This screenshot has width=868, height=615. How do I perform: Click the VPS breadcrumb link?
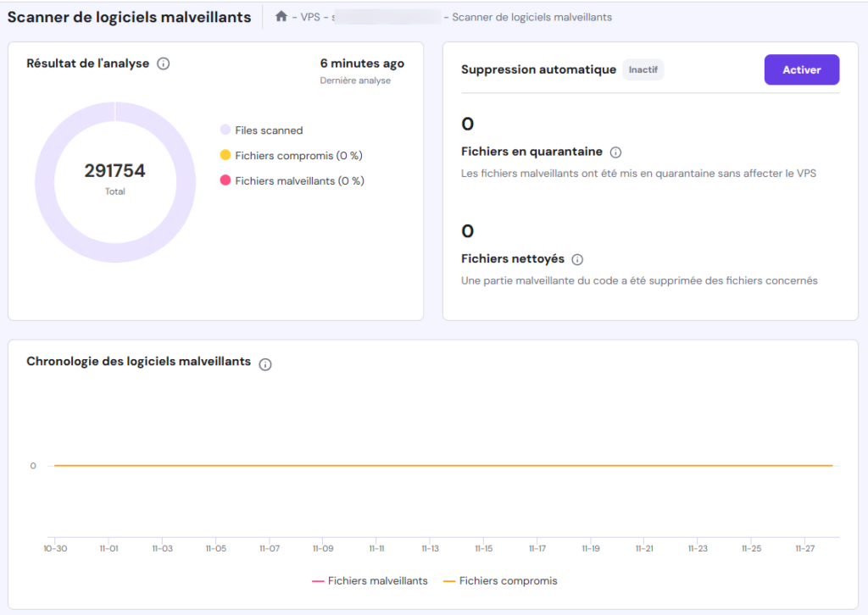tap(310, 17)
